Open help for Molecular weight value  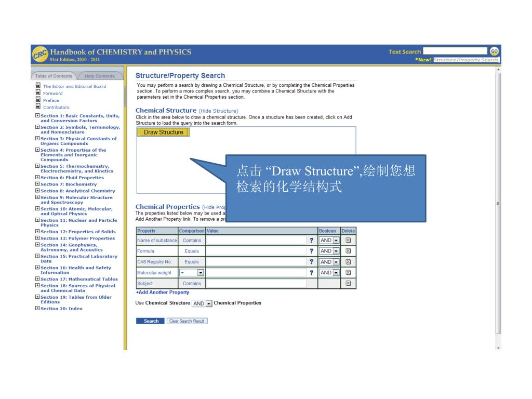(312, 272)
